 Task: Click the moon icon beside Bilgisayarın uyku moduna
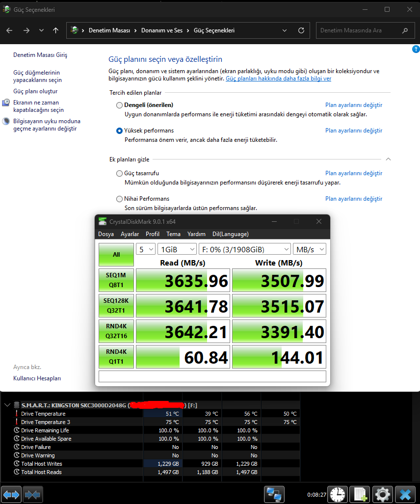[x=6, y=121]
